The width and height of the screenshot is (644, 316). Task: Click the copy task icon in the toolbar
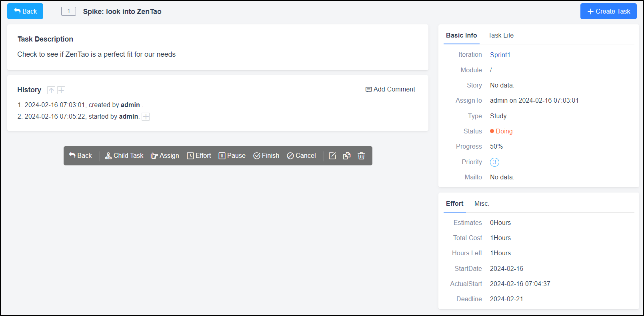click(x=347, y=156)
